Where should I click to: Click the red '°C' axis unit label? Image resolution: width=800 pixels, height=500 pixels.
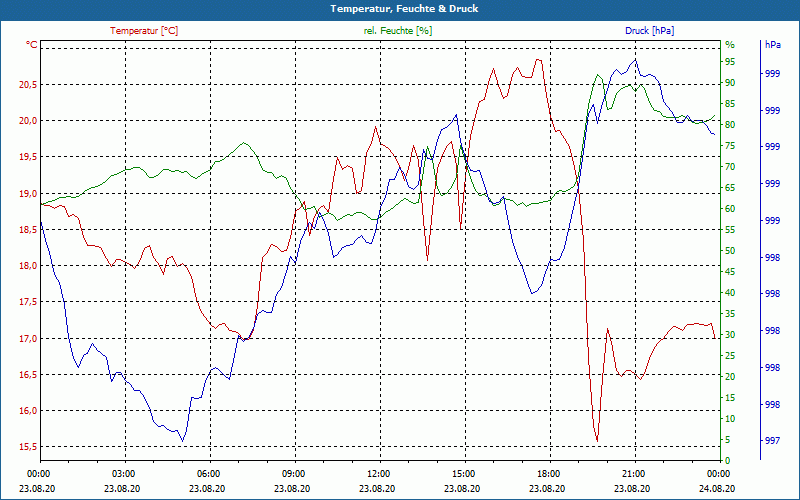[31, 45]
